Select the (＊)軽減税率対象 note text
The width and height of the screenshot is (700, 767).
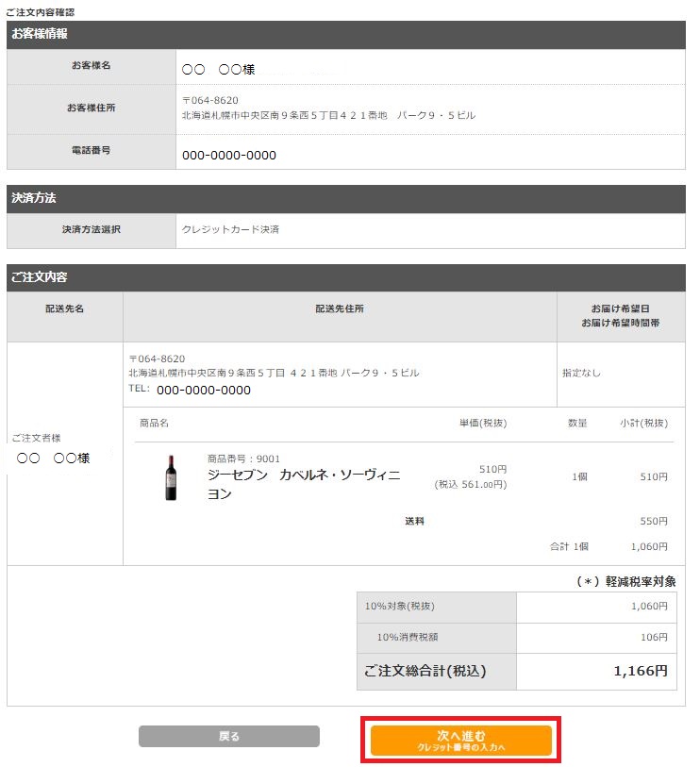tap(626, 582)
